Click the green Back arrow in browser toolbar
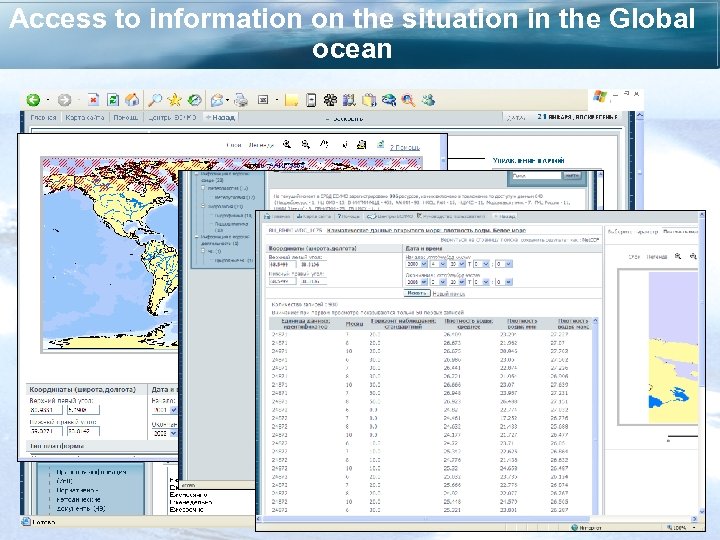The height and width of the screenshot is (540, 720). [33, 100]
